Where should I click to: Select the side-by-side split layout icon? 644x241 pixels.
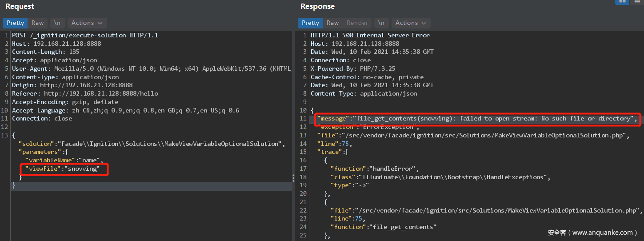coord(622,2)
